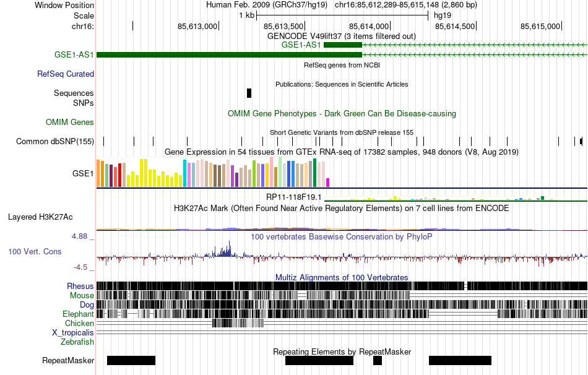588x375 pixels.
Task: Click the 100 Vert. Cons label
Action: click(35, 252)
